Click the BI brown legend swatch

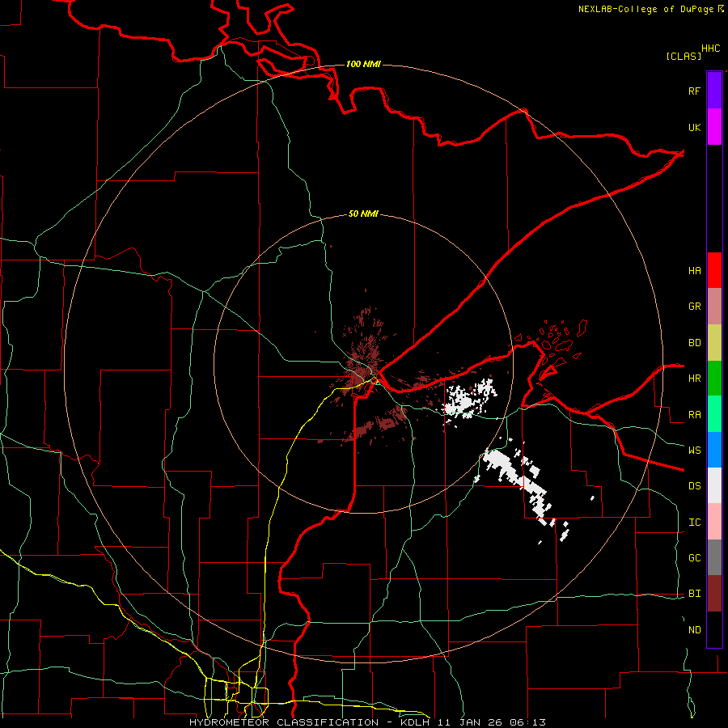click(714, 594)
